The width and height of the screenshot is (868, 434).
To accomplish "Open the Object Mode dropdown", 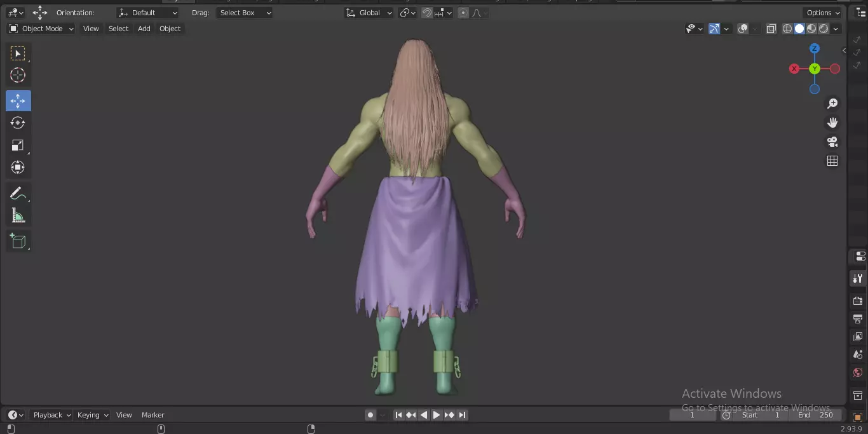I will 41,29.
